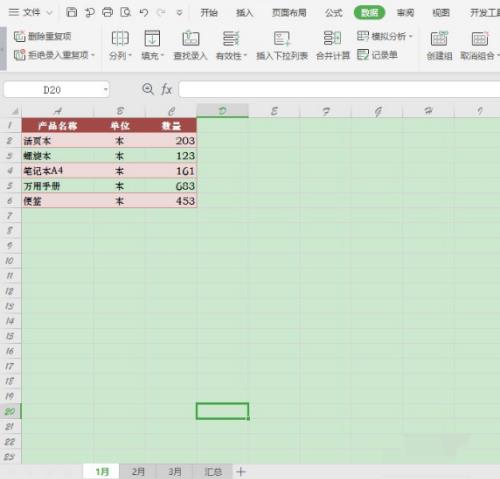Click the Undo arrow icon
Screen dimensions: 500x479
(144, 13)
